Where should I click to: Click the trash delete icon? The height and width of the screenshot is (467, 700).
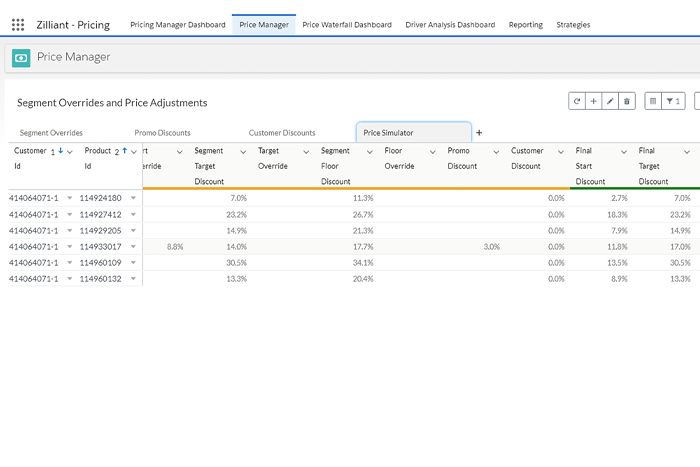click(x=627, y=101)
